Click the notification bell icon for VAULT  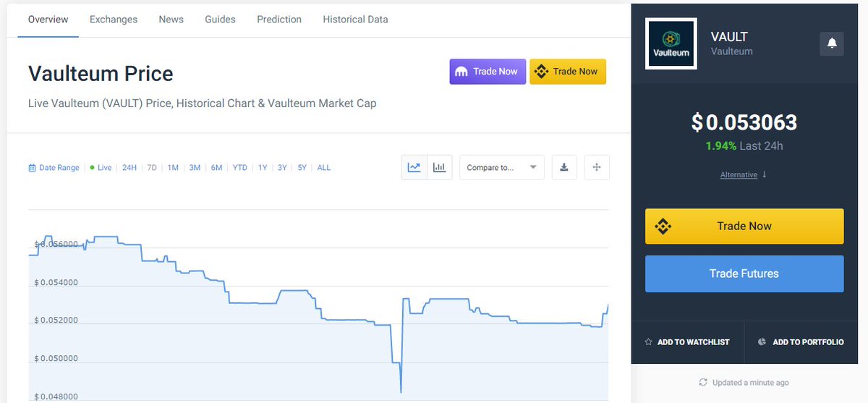(832, 43)
